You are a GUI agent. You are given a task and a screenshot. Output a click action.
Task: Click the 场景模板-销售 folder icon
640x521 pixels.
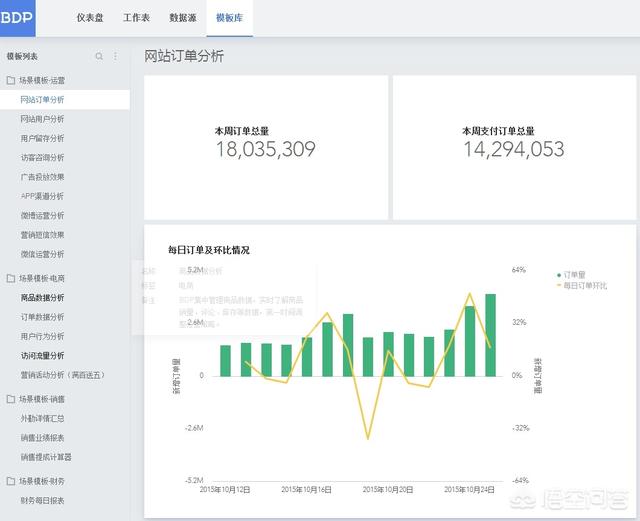point(11,399)
